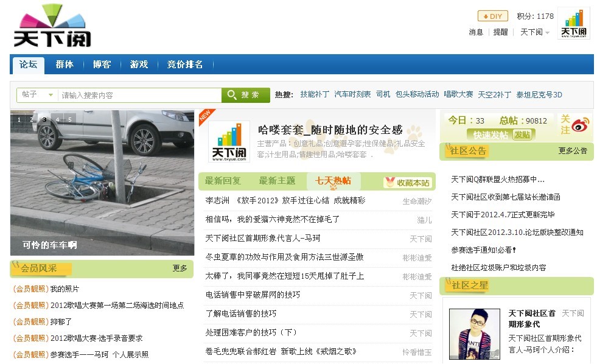The width and height of the screenshot is (597, 364).
Task: Open thread 相信吗,我的爱猫六神竟然不在掉毛了
Action: click(x=272, y=219)
